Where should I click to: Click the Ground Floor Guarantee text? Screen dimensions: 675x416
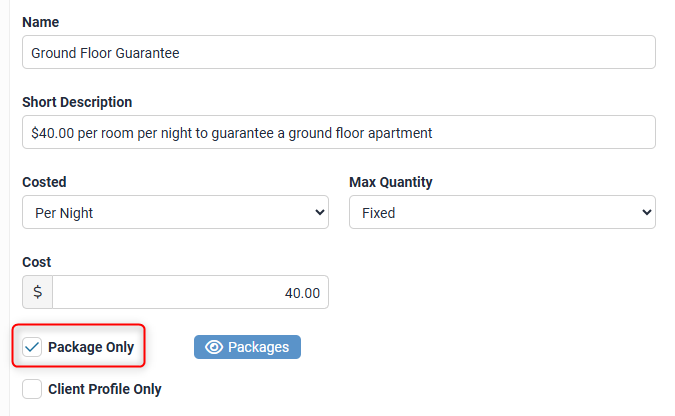coord(105,53)
